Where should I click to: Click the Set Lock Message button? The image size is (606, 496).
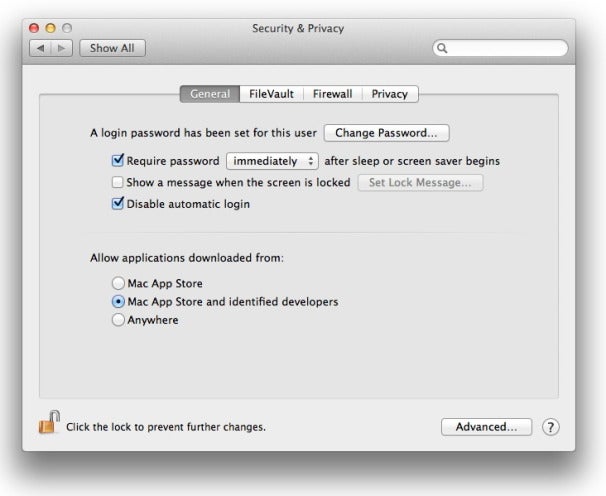420,182
